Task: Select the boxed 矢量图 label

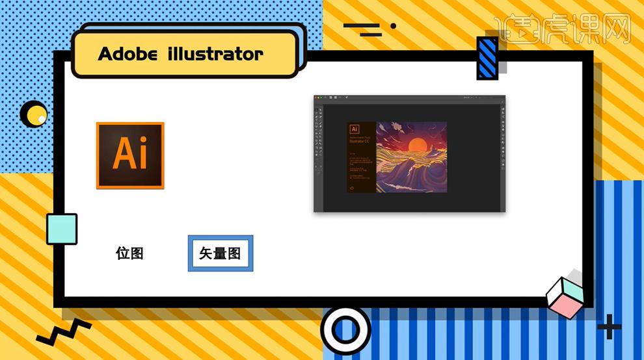Action: (221, 253)
